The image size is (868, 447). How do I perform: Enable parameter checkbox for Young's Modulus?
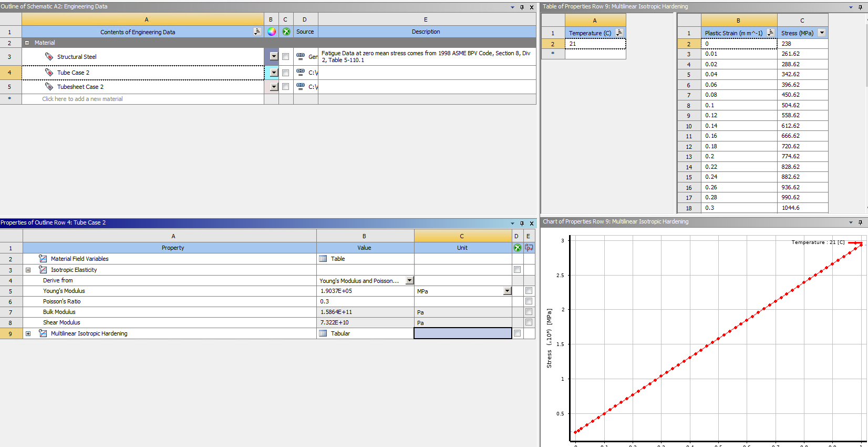point(529,291)
